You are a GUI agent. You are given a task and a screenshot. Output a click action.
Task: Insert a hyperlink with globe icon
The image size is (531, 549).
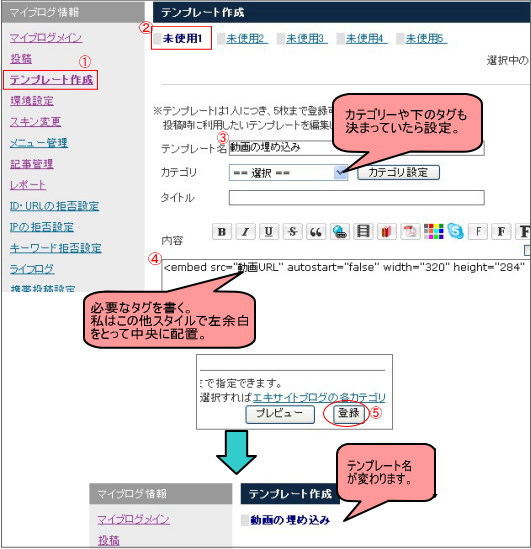tap(339, 232)
